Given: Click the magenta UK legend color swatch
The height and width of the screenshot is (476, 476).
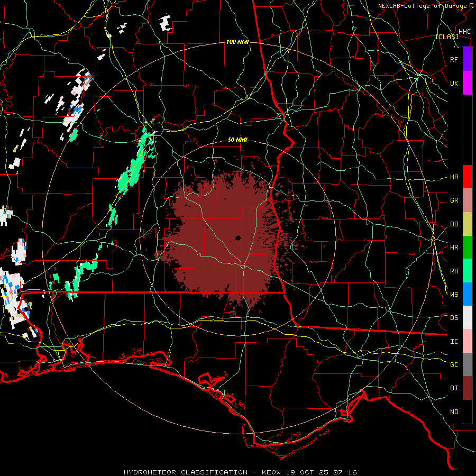Looking at the screenshot, I should tap(467, 83).
